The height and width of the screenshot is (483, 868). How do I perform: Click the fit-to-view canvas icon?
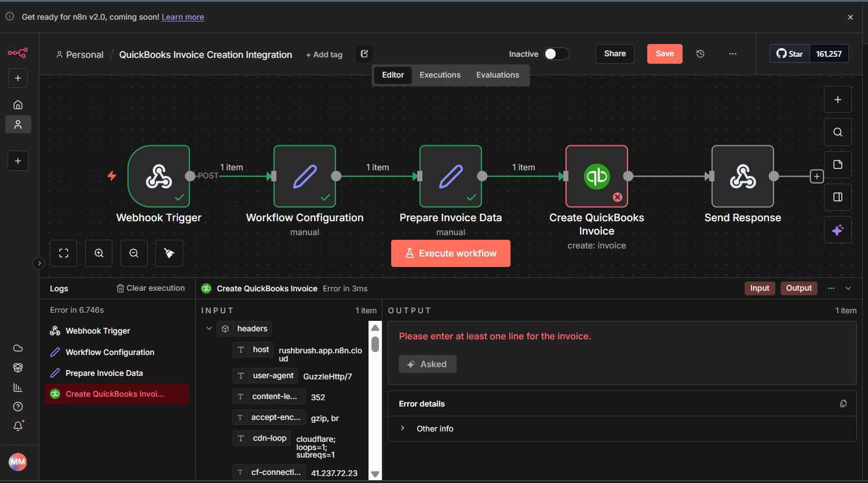click(x=64, y=253)
